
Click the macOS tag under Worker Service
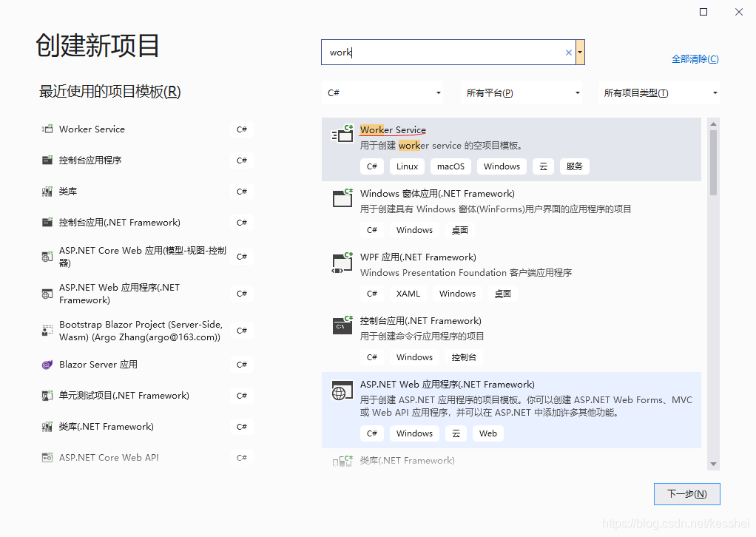coord(450,166)
